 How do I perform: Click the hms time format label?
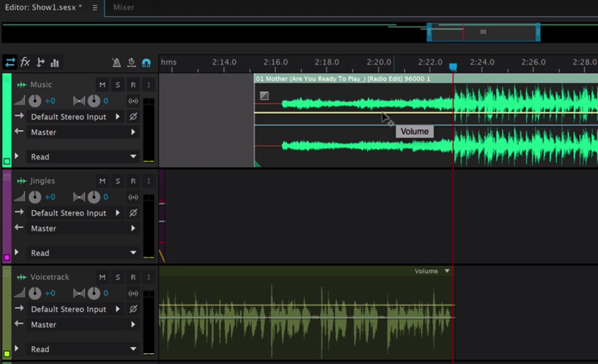[x=169, y=62]
